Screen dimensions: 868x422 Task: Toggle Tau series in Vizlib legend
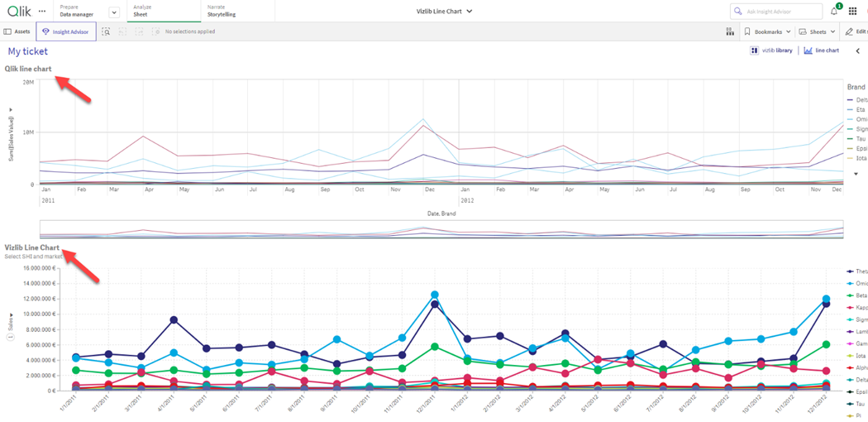856,403
